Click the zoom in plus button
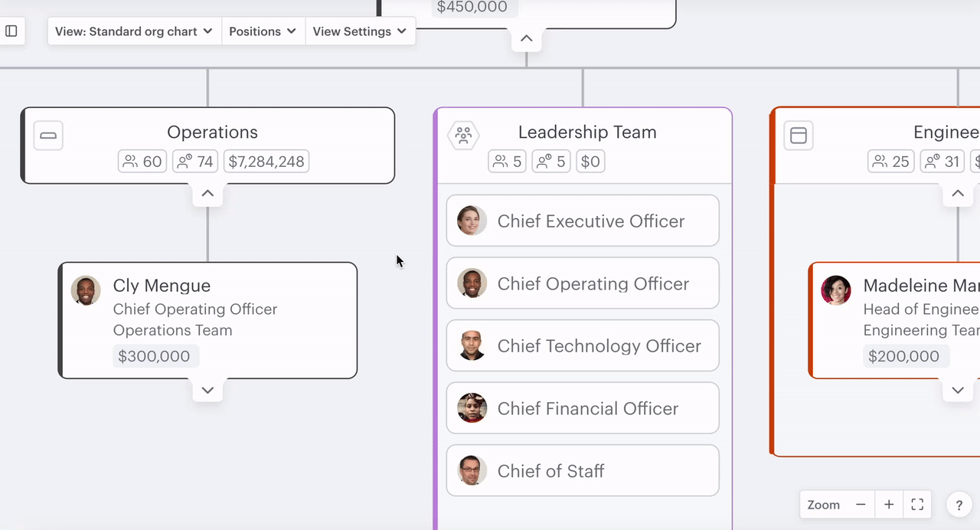This screenshot has height=530, width=980. click(888, 504)
